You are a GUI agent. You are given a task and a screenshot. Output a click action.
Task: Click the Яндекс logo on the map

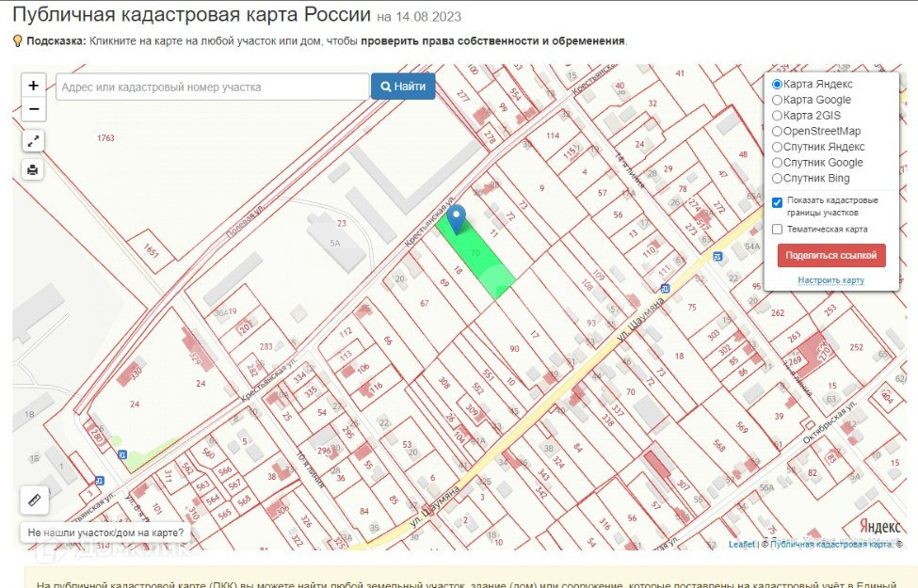coord(880,525)
